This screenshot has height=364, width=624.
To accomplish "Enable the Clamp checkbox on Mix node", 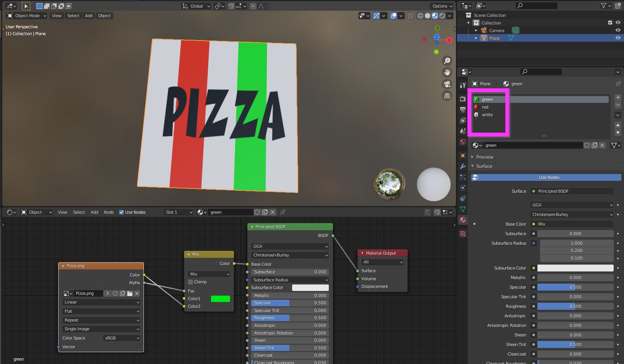I will tap(190, 282).
